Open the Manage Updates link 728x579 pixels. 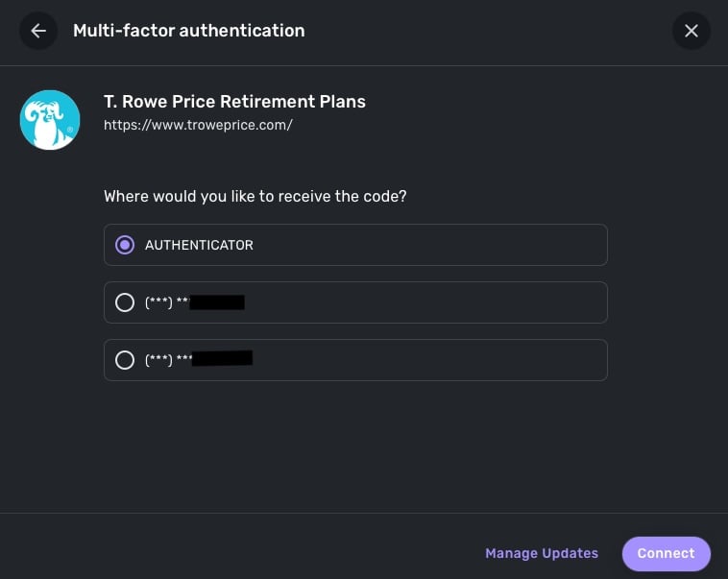pyautogui.click(x=542, y=553)
